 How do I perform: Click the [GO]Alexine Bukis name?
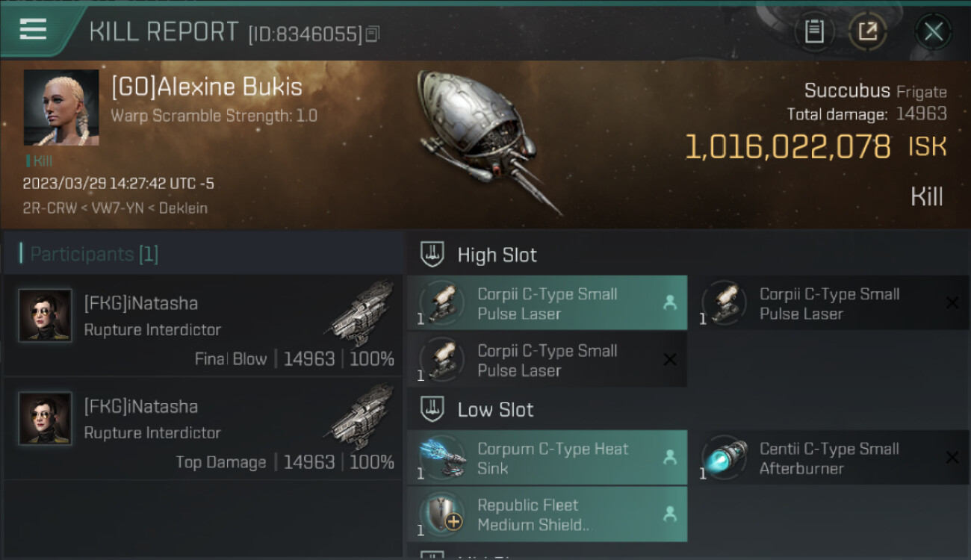pyautogui.click(x=207, y=87)
